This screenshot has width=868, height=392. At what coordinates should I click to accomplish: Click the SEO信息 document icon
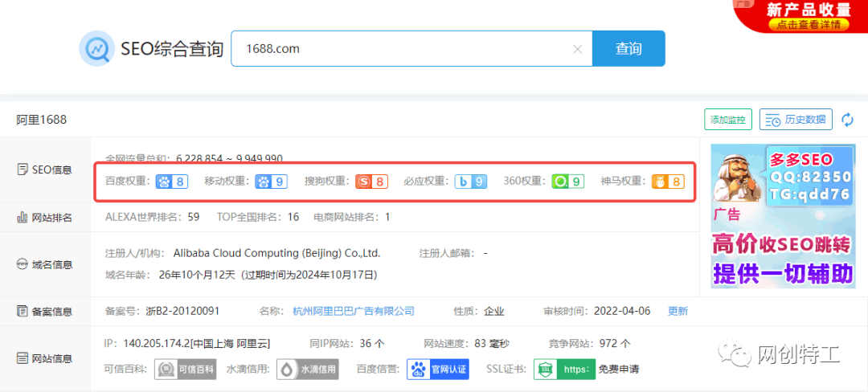click(23, 169)
